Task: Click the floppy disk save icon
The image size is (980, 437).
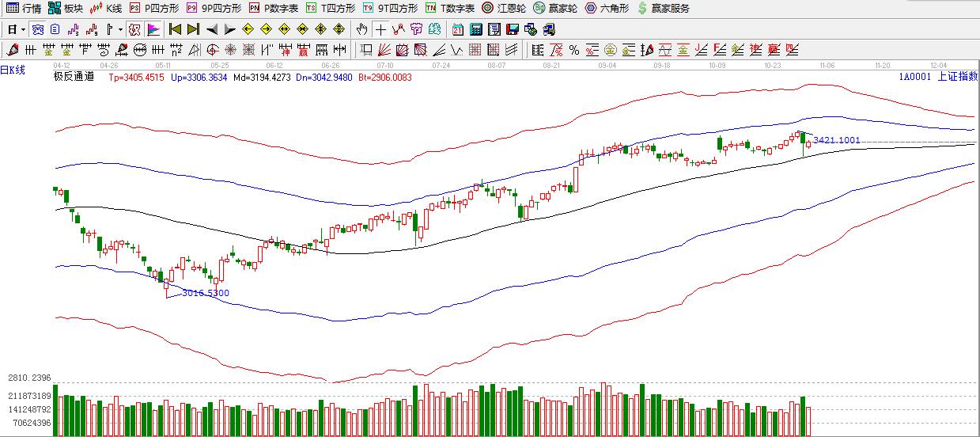Action: coord(513,30)
